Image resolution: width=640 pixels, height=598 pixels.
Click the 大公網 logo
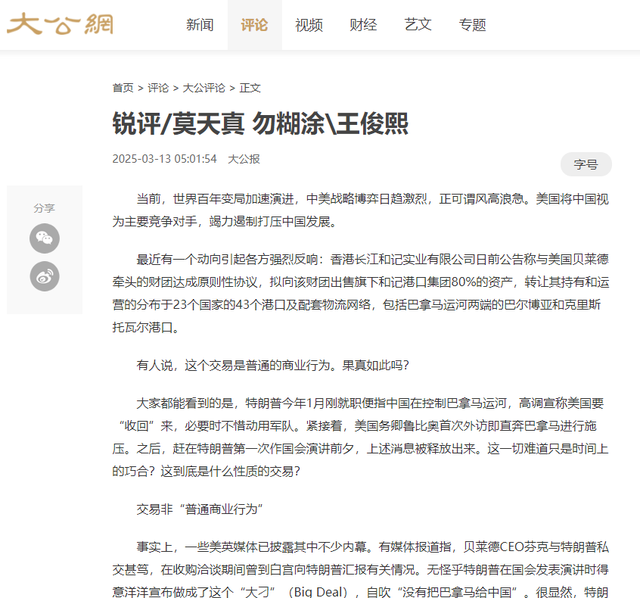pyautogui.click(x=60, y=24)
